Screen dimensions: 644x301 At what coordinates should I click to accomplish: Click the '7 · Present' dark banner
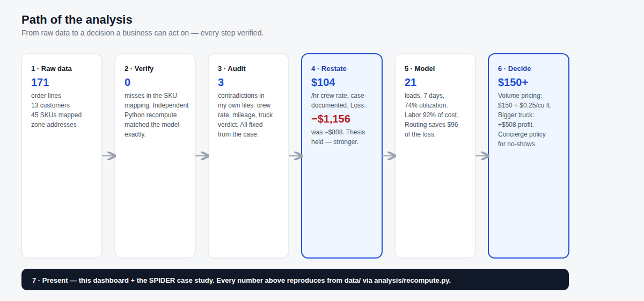(295, 279)
